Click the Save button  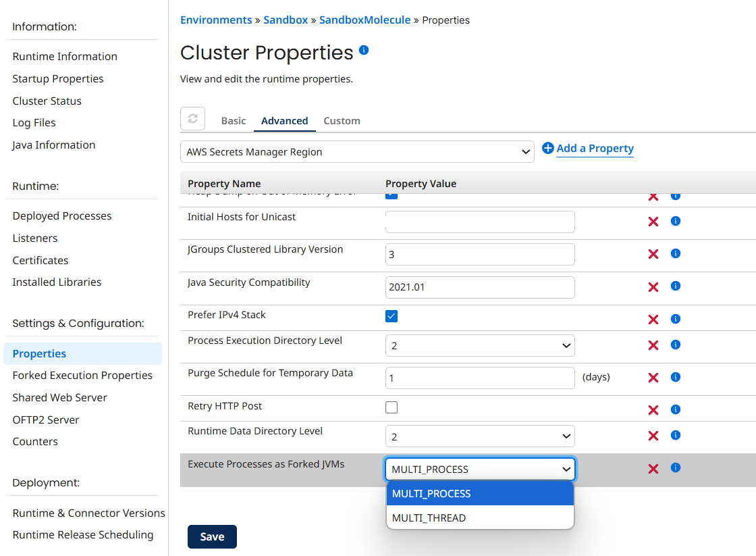click(212, 536)
